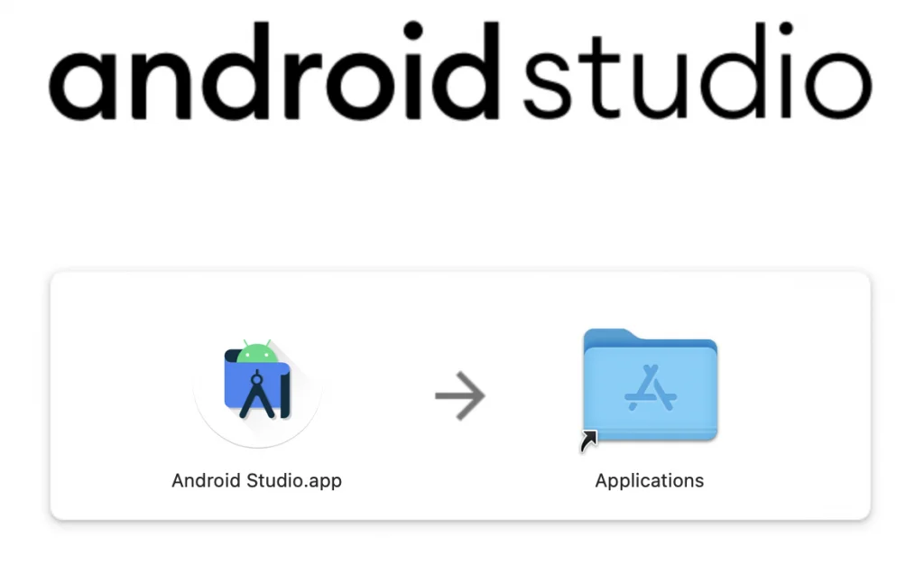
Task: Click the Applications folder icon
Action: coord(650,386)
